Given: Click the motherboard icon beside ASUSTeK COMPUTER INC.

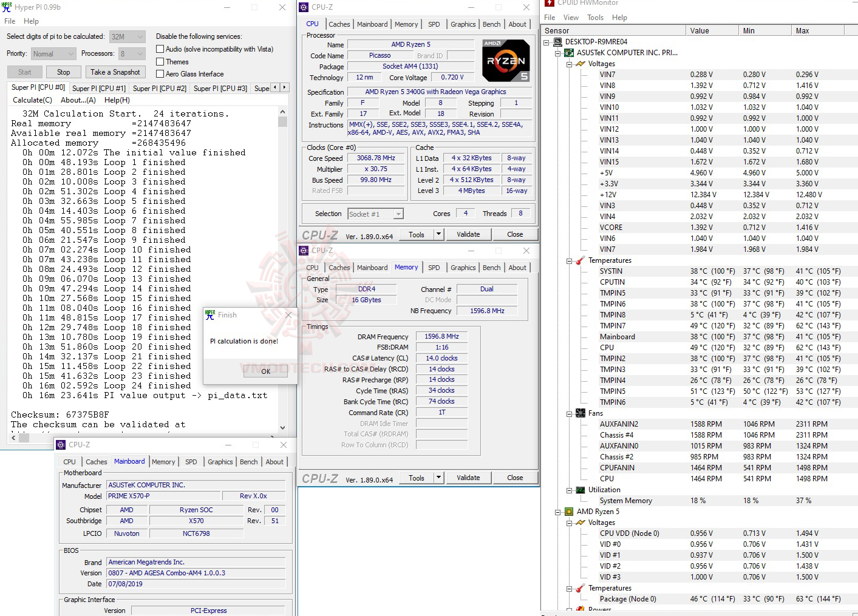Looking at the screenshot, I should click(x=568, y=53).
